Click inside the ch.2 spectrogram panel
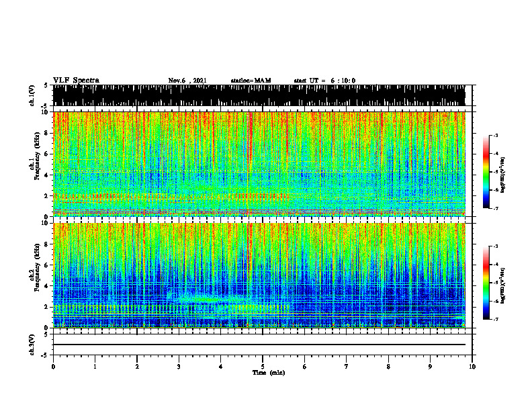Screen dimensions: 532x411 tap(259, 275)
